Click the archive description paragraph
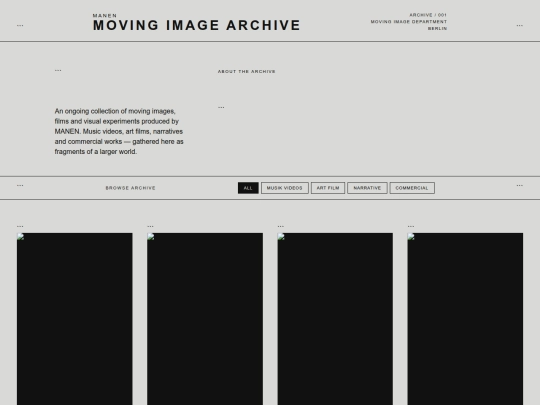The width and height of the screenshot is (540, 405). point(119,131)
